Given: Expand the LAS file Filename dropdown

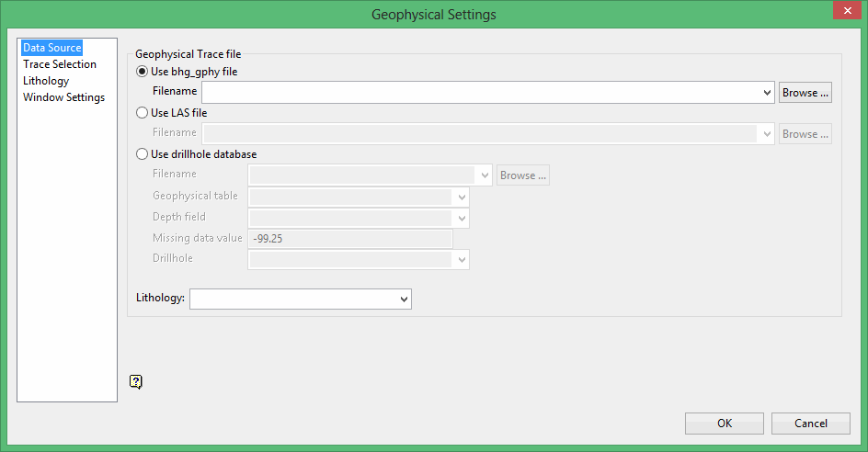Looking at the screenshot, I should pos(768,134).
